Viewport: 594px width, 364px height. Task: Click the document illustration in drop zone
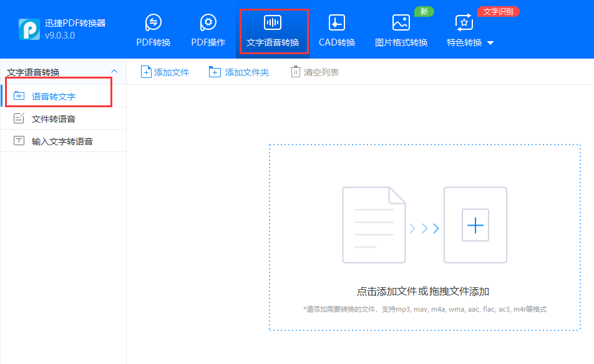click(373, 225)
